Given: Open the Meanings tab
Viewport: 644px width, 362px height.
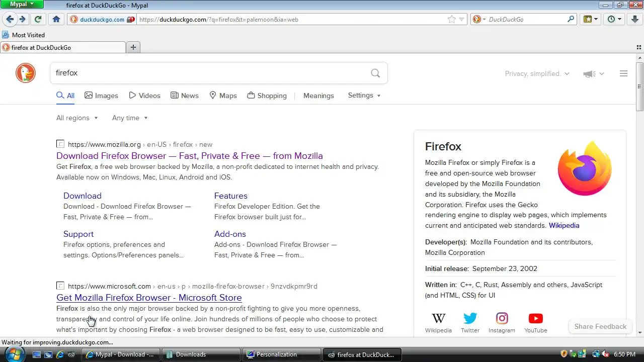Looking at the screenshot, I should point(318,96).
